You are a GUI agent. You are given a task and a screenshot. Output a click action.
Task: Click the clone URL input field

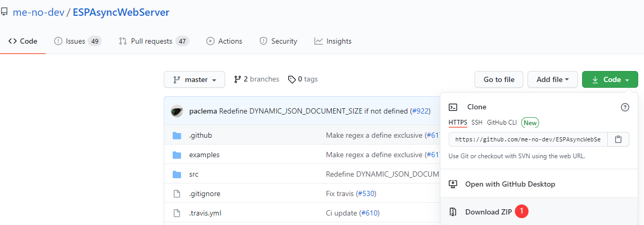tap(528, 139)
